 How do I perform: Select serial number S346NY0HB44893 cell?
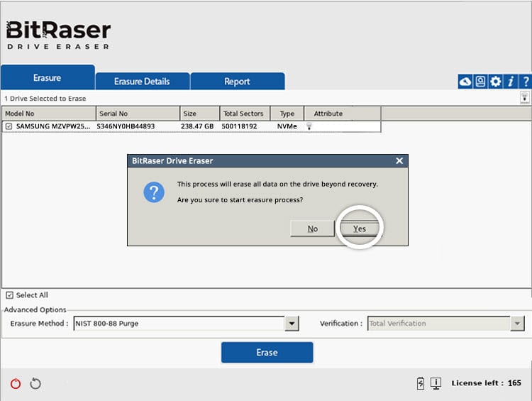tap(126, 126)
